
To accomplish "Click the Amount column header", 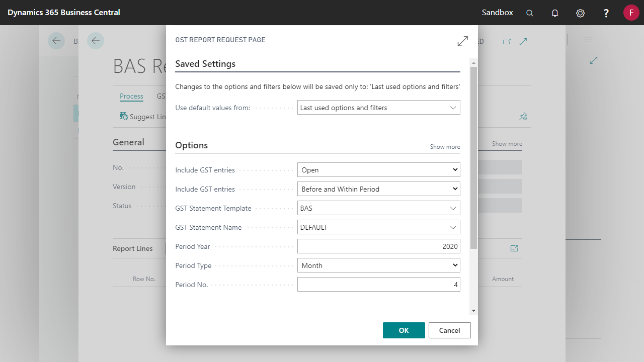I will pos(503,279).
